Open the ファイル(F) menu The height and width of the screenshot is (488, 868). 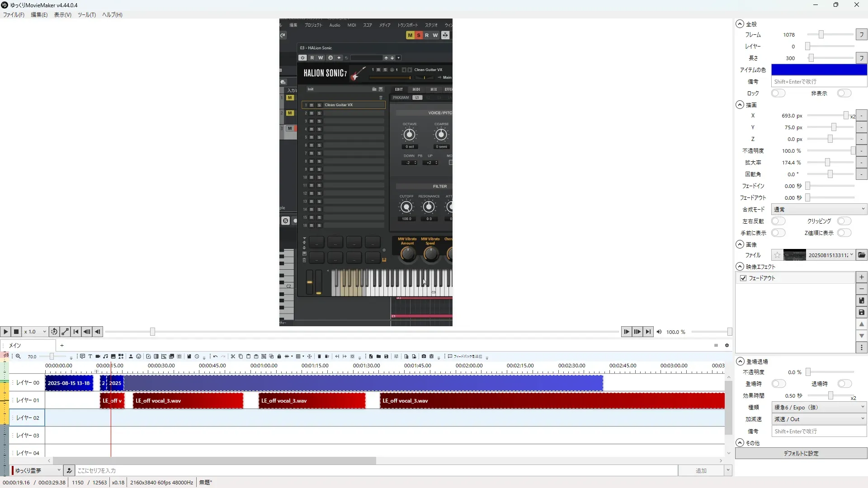click(x=14, y=15)
